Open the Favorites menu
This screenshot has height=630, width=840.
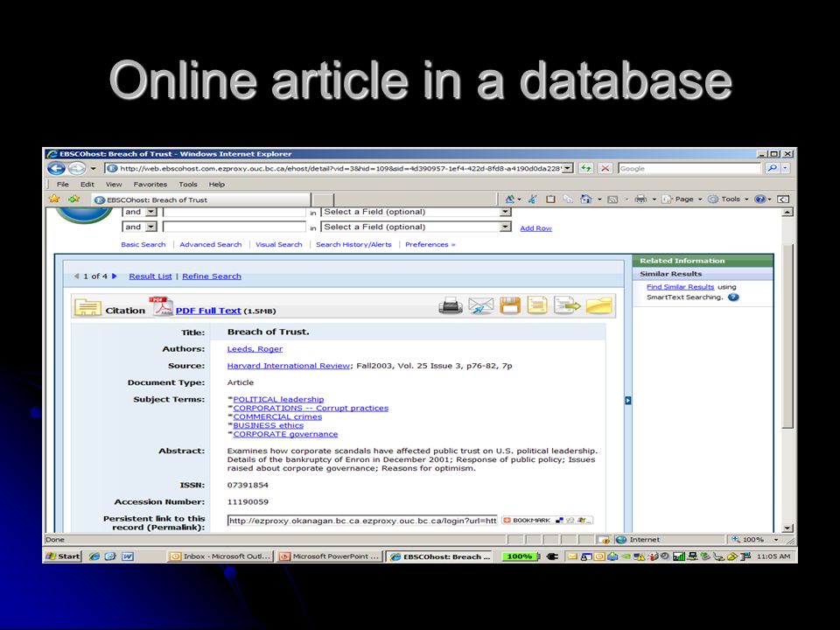[x=150, y=185]
